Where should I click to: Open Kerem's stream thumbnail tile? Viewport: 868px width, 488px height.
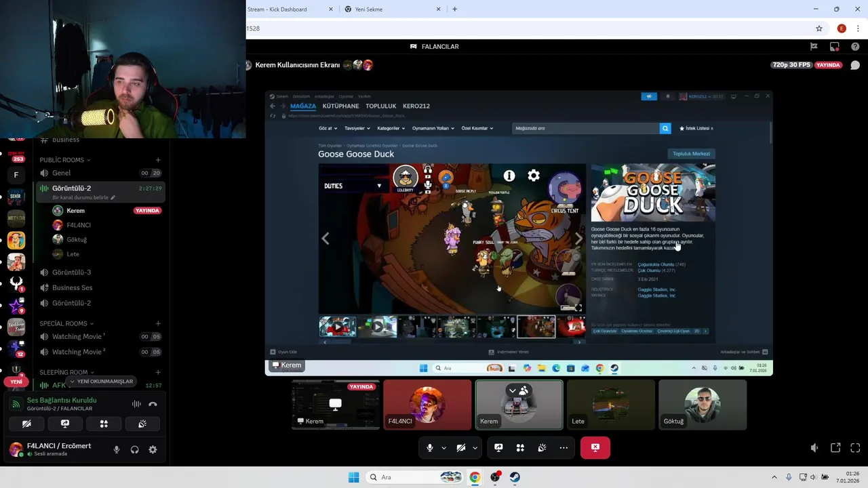336,405
